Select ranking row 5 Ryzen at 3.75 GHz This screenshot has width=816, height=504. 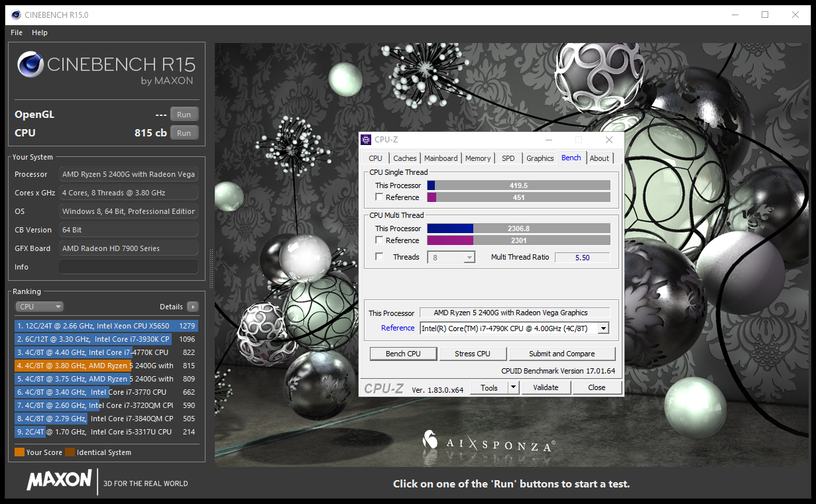point(106,379)
